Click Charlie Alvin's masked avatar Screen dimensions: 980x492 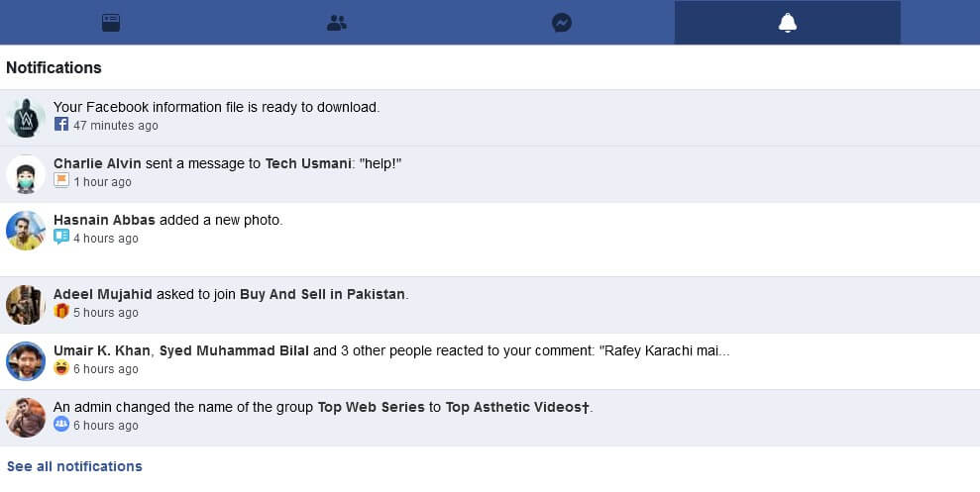click(26, 174)
